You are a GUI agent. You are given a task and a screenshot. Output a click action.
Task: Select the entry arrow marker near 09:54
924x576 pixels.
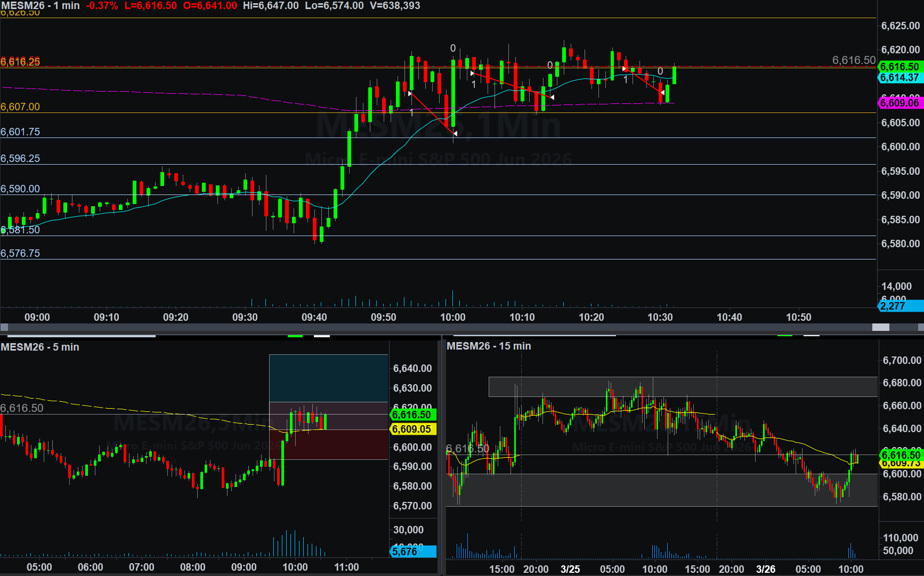(410, 94)
